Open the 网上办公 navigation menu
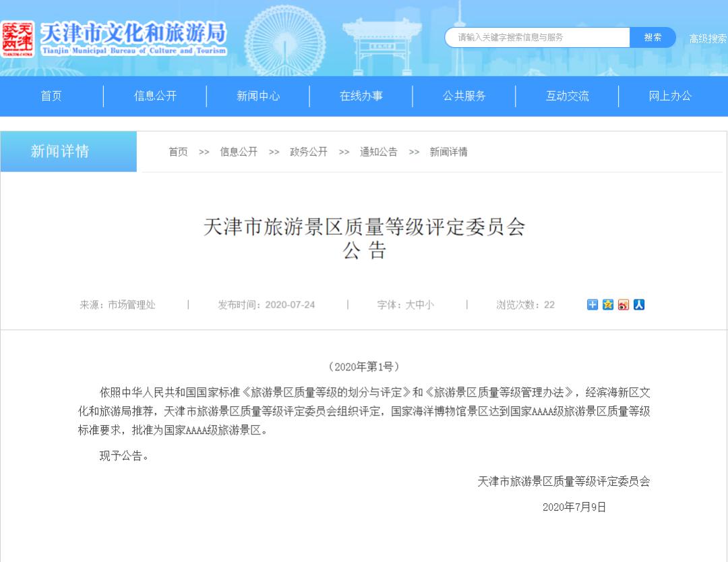This screenshot has height=562, width=728. click(670, 96)
